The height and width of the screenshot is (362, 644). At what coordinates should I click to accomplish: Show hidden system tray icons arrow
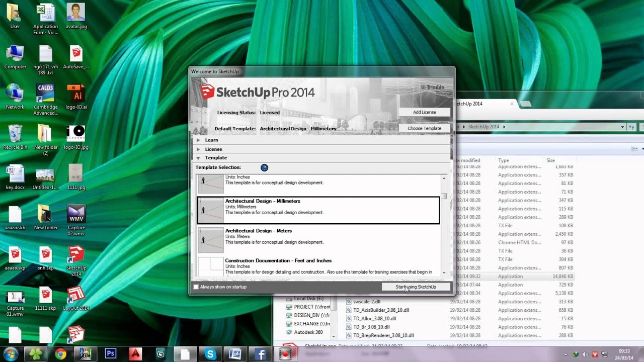point(566,354)
